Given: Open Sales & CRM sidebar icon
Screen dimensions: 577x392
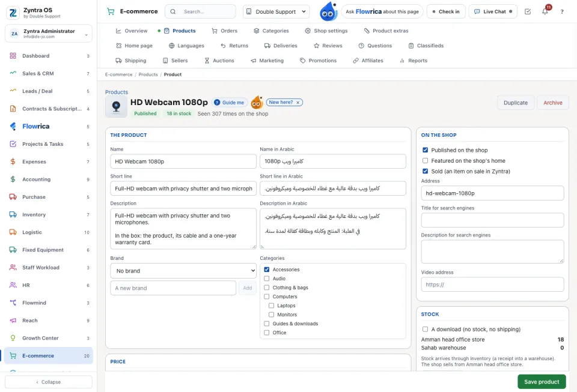Looking at the screenshot, I should coord(13,73).
